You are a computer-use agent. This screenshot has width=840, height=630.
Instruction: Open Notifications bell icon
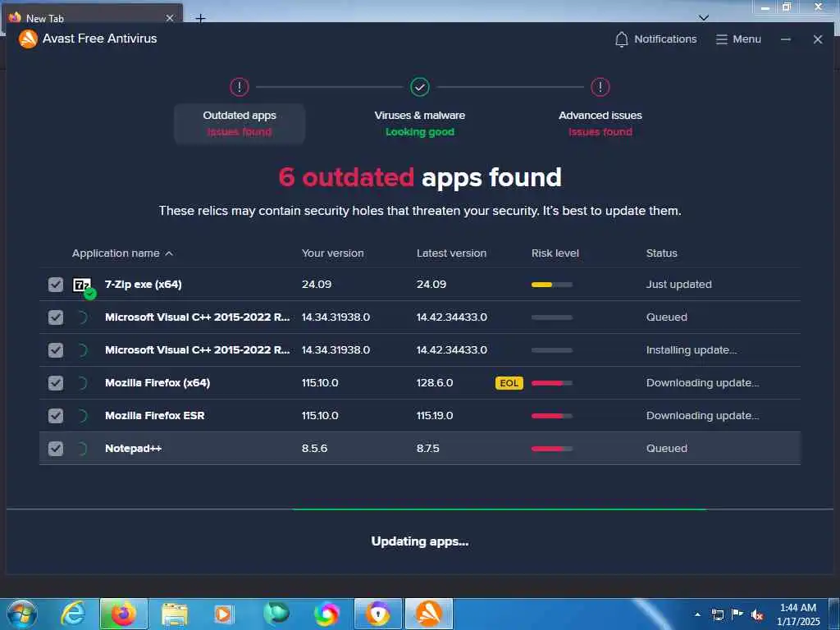click(x=622, y=39)
